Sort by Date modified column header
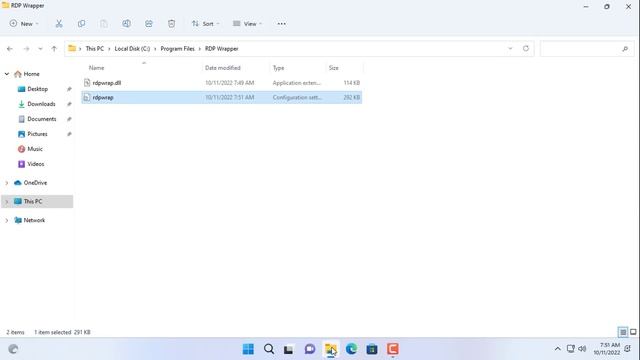Image resolution: width=640 pixels, height=360 pixels. (222, 68)
